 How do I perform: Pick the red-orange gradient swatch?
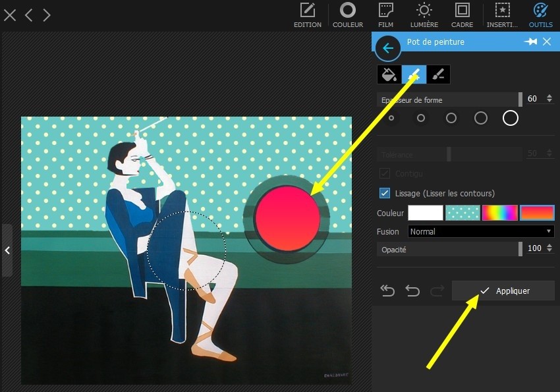(537, 213)
